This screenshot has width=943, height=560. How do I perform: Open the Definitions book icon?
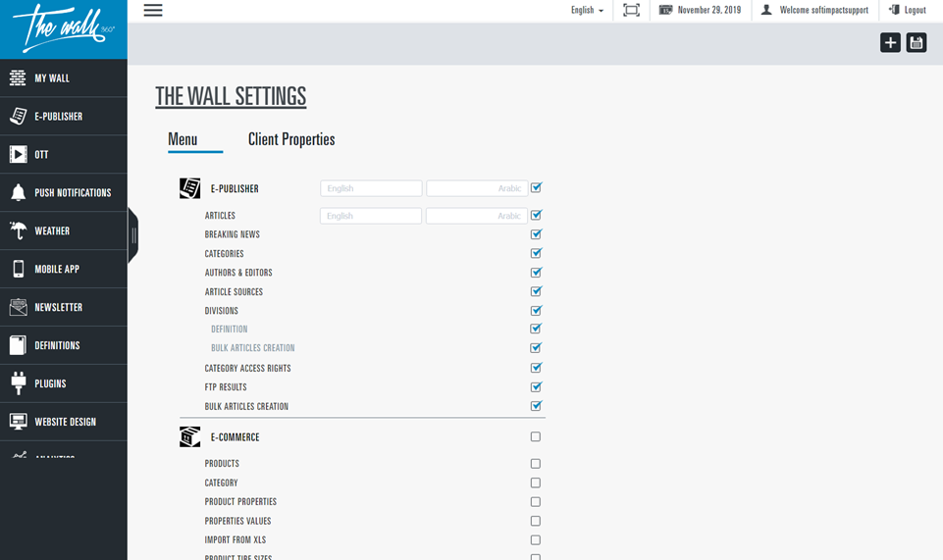click(18, 345)
